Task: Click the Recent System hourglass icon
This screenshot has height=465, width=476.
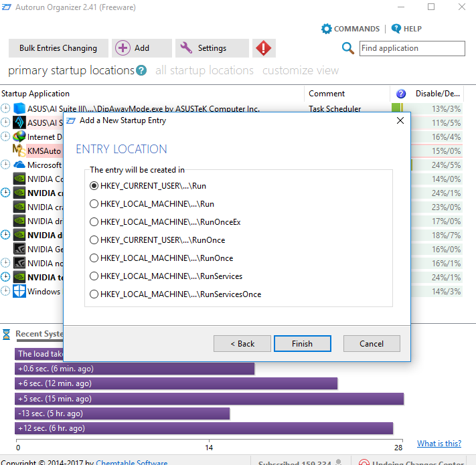Action: [7, 335]
